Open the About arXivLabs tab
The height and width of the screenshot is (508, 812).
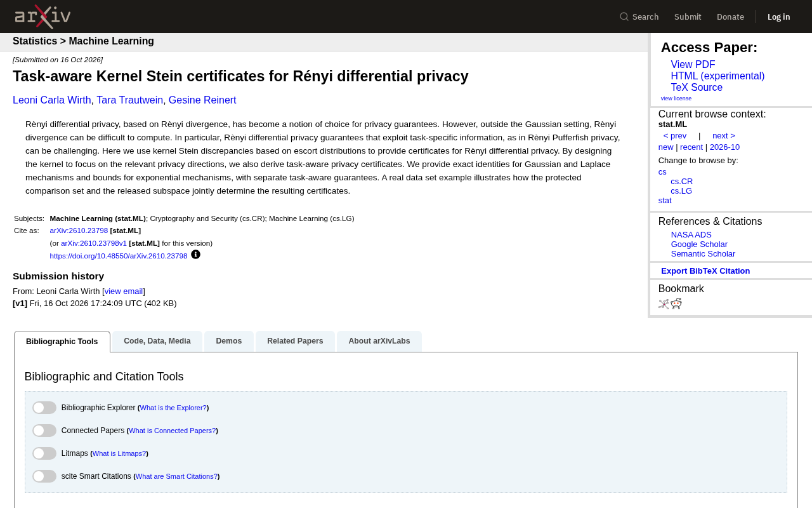coord(379,341)
